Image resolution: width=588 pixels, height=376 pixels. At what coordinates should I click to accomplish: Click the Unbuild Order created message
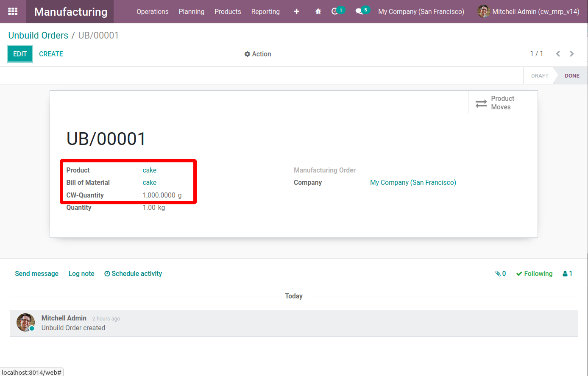coord(73,328)
